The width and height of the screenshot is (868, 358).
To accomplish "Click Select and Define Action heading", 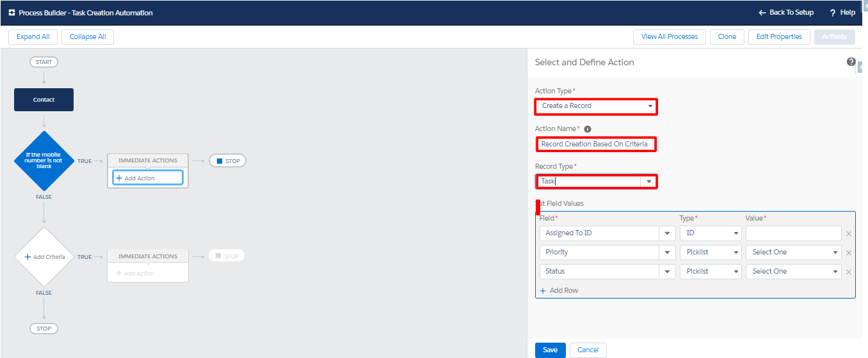I will pyautogui.click(x=584, y=63).
